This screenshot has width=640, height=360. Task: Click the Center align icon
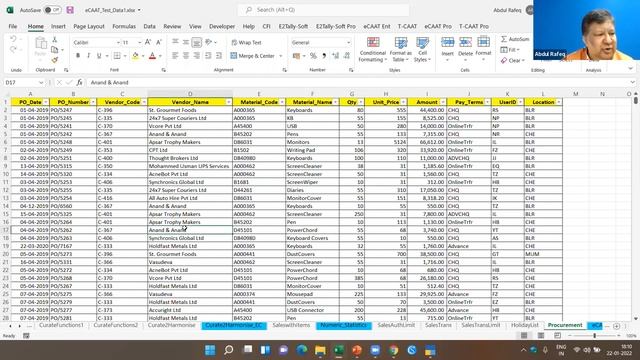186,56
